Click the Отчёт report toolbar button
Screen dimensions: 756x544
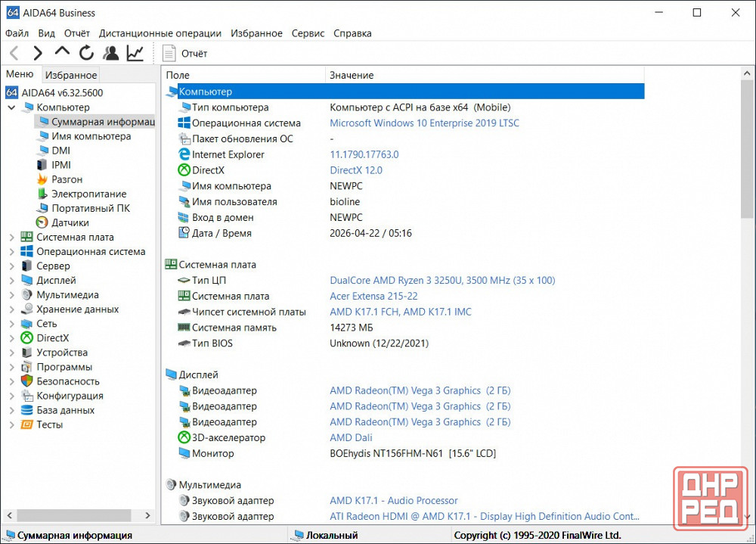coord(185,53)
